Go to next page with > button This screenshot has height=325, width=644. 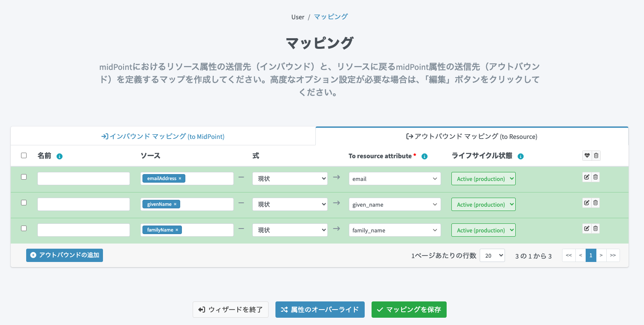tap(602, 256)
